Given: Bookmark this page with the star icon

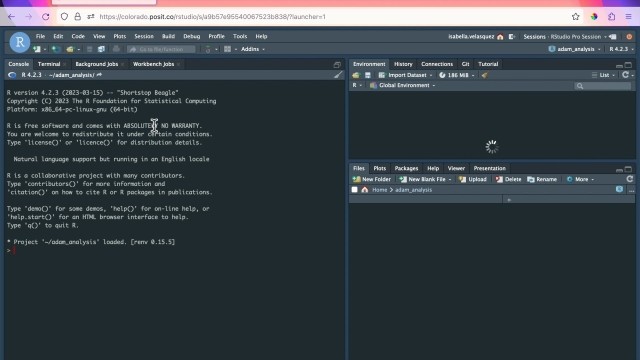Looking at the screenshot, I should (x=576, y=17).
